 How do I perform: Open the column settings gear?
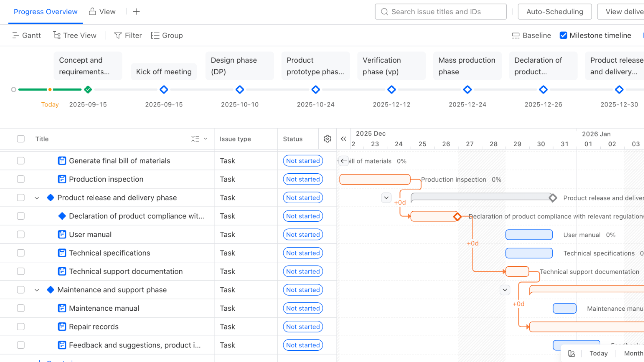tap(327, 139)
